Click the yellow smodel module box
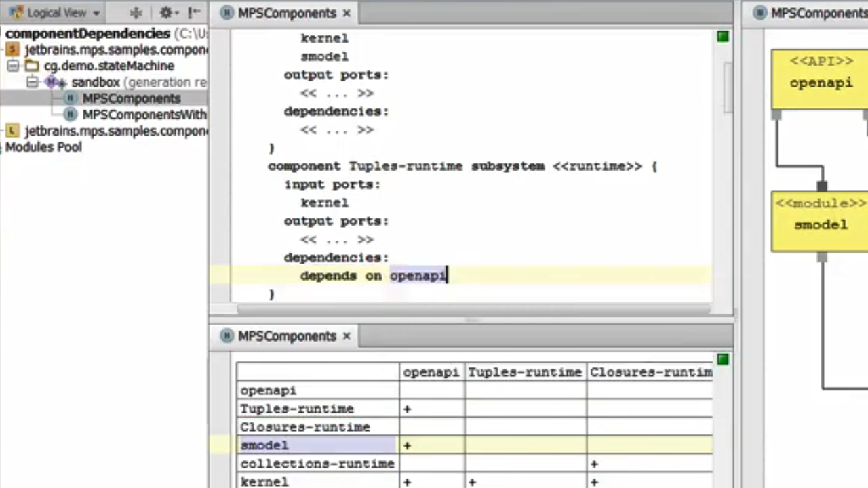The width and height of the screenshot is (868, 488). 821,222
